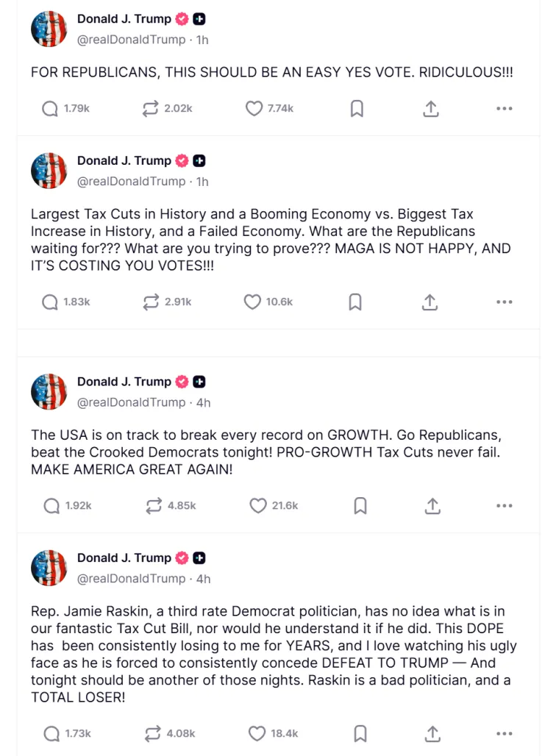Bookmark the Jamie Raskin post
Viewport: 559px width, 756px height.
click(x=360, y=734)
